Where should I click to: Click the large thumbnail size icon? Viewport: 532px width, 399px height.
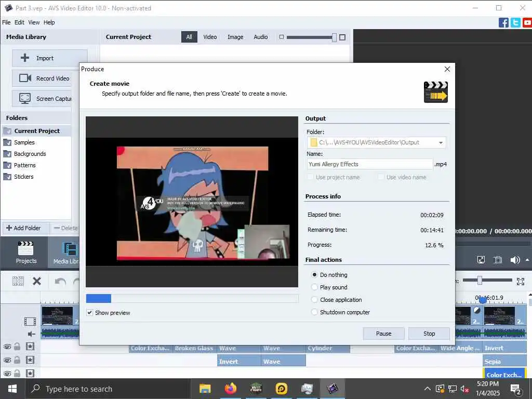342,37
